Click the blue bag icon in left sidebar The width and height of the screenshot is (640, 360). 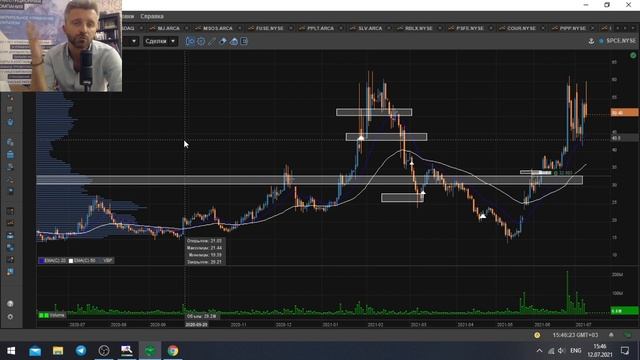[x=10, y=122]
